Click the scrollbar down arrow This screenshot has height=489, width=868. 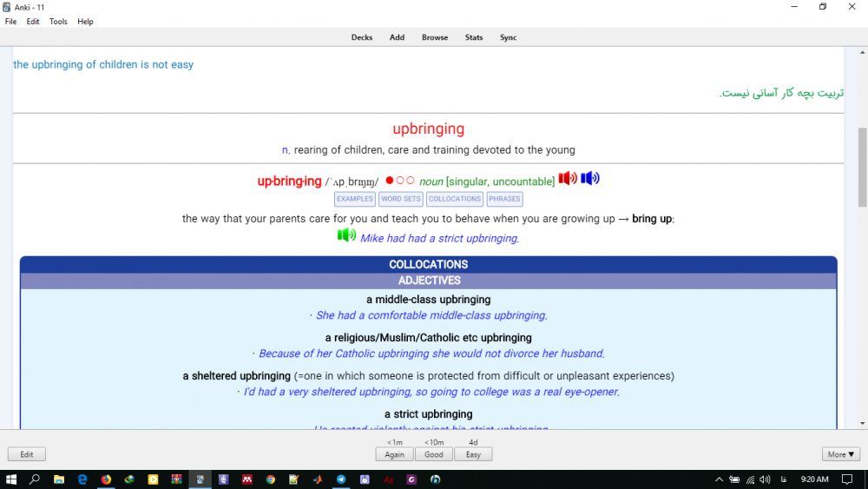pos(863,424)
